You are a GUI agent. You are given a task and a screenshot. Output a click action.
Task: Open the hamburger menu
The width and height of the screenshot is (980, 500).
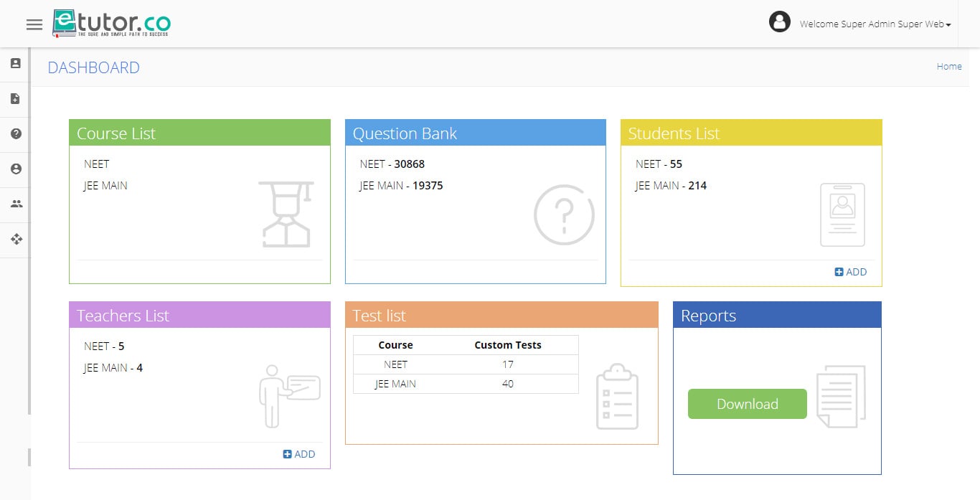click(34, 24)
